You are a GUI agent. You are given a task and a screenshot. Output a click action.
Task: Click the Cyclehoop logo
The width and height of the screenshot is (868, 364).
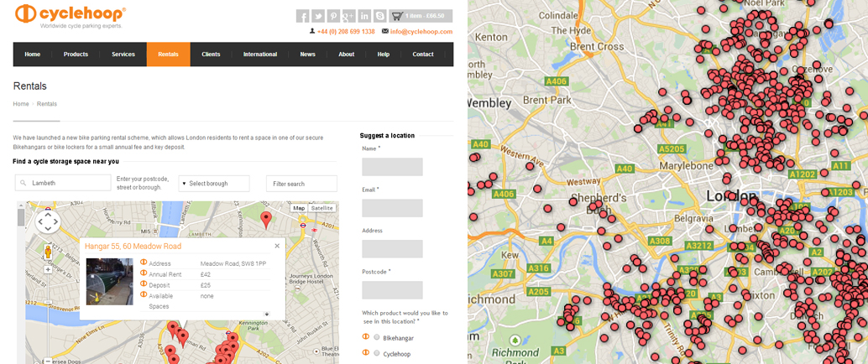tap(71, 15)
